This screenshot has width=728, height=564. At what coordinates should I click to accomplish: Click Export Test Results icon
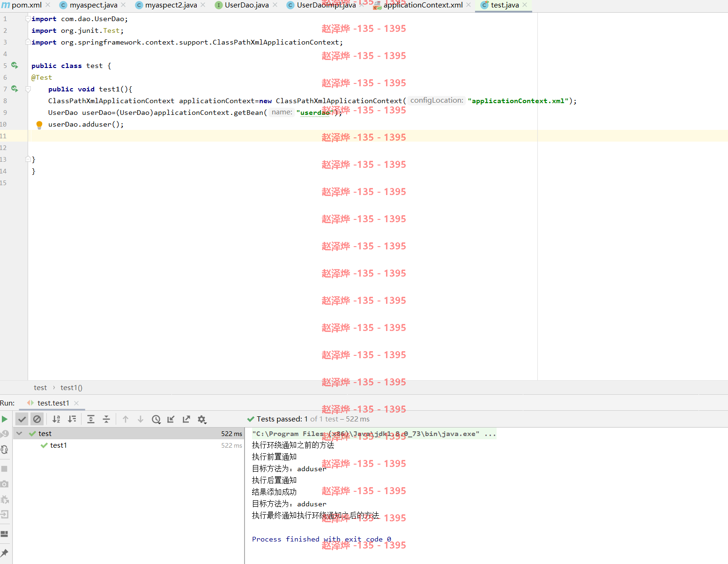click(x=186, y=419)
